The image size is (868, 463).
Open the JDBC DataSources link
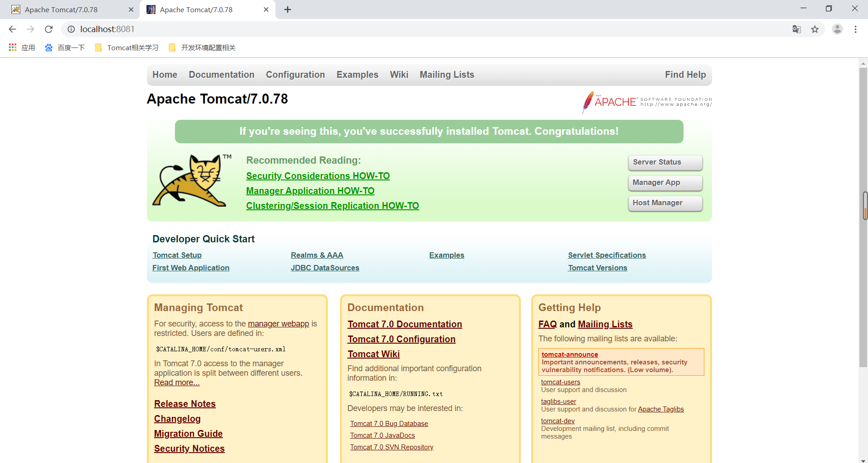tap(325, 268)
